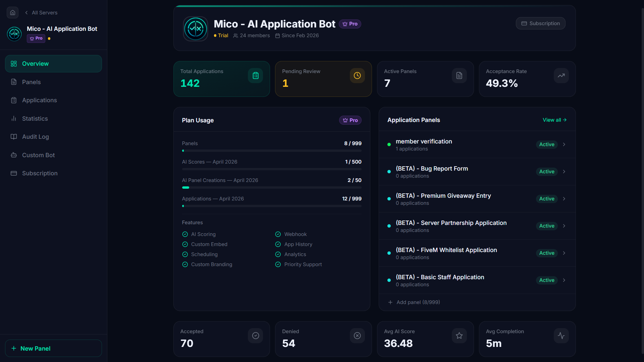
Task: Expand the Basic Staff Application chevron
Action: pos(564,280)
